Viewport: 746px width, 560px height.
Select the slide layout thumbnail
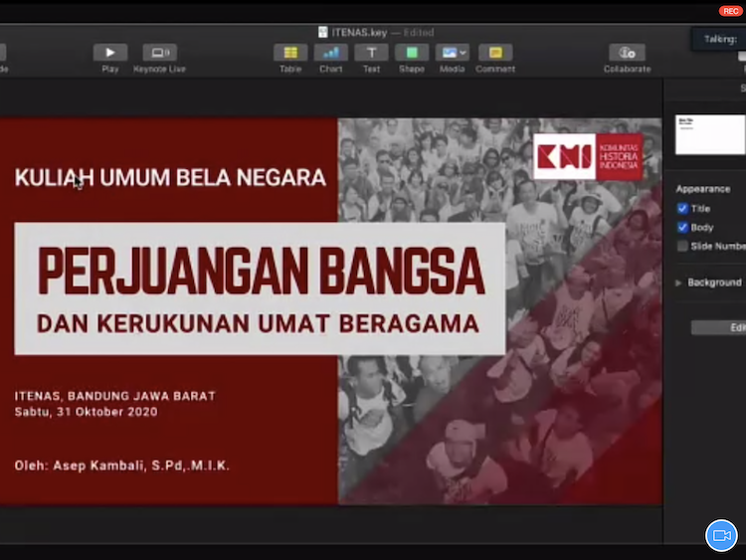tap(710, 134)
